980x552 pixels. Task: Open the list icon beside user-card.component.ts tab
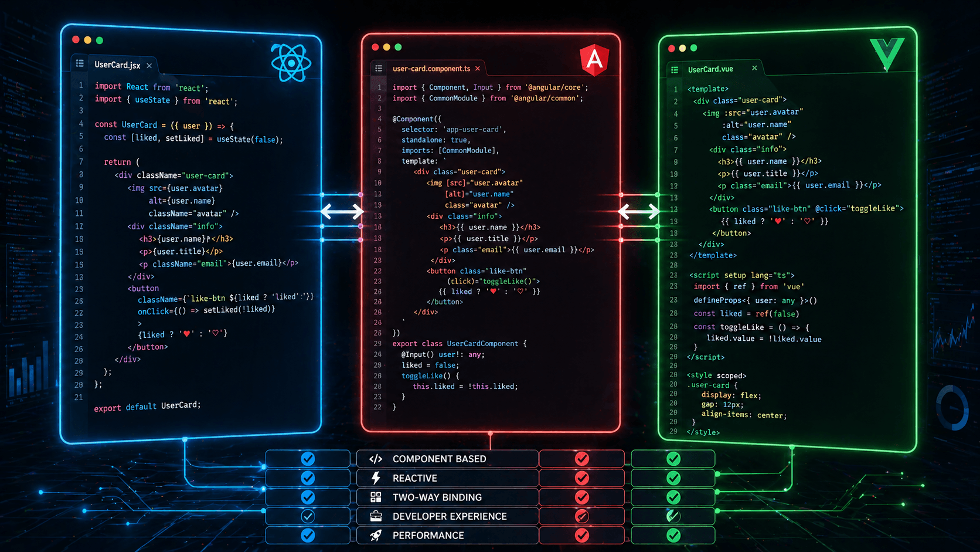(x=379, y=69)
